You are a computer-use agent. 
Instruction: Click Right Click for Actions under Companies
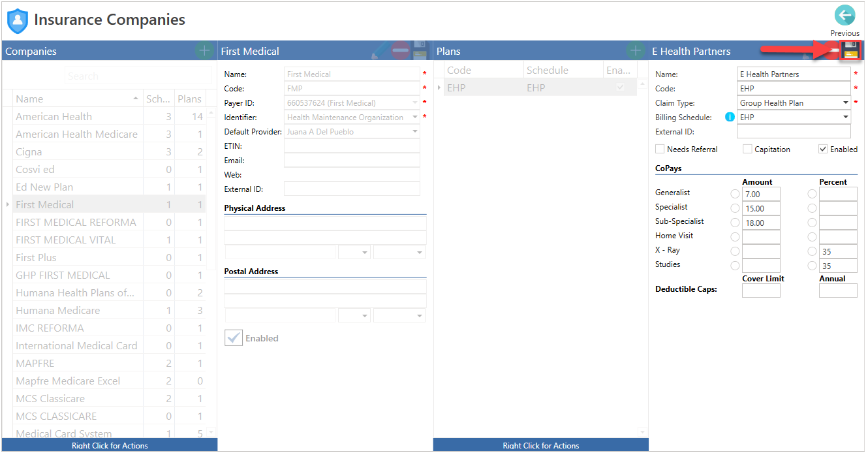(x=110, y=445)
